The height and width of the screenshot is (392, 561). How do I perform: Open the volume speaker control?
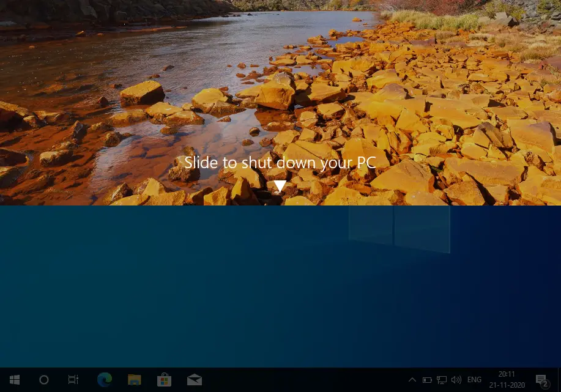[456, 380]
